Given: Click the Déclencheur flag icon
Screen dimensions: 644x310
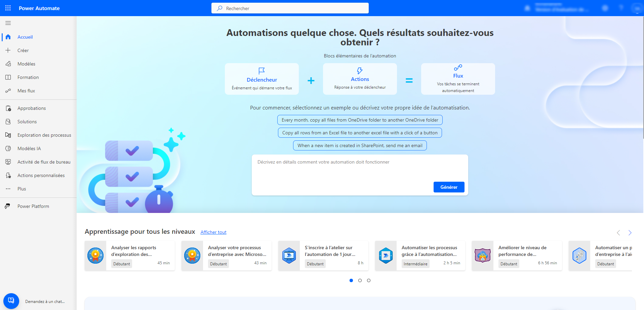Looking at the screenshot, I should [x=261, y=71].
